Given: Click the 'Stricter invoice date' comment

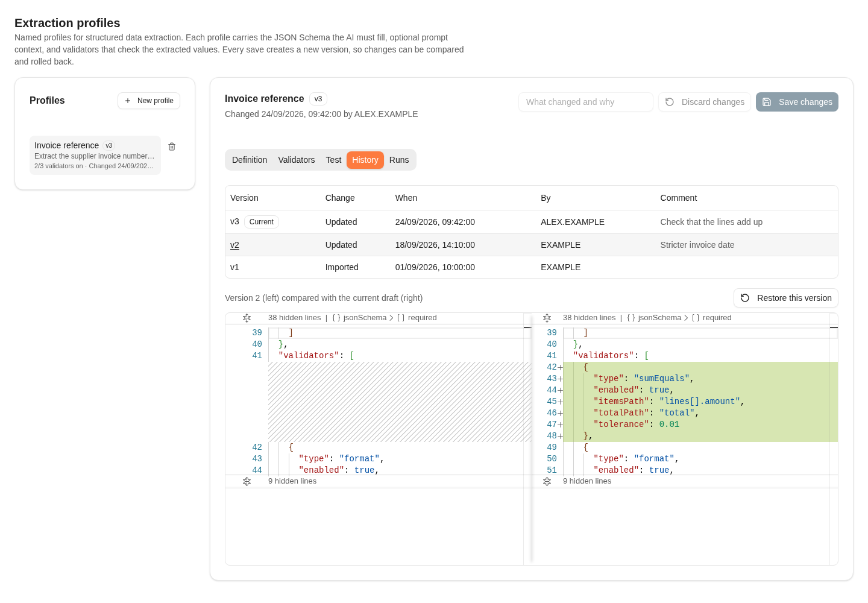Looking at the screenshot, I should (x=697, y=245).
